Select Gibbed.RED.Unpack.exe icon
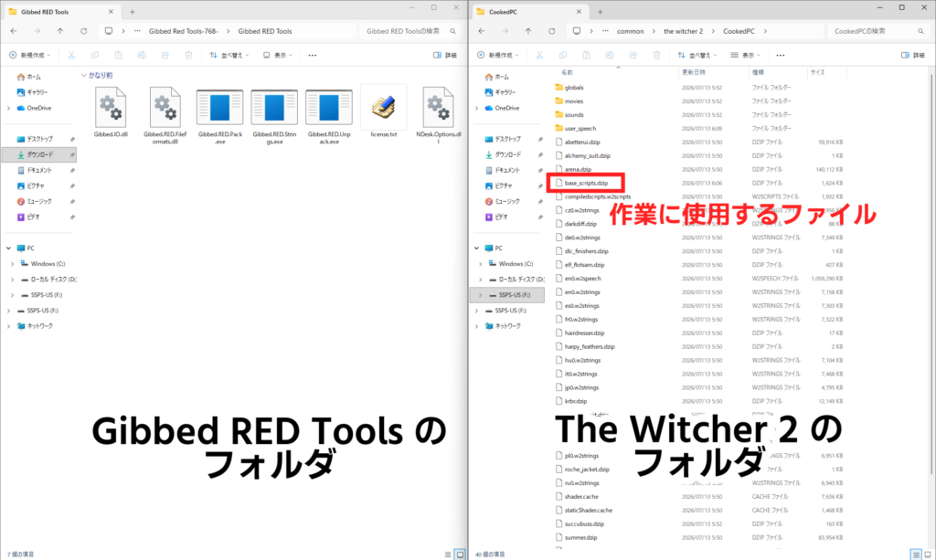Viewport: 936px width, 560px height. pyautogui.click(x=329, y=108)
